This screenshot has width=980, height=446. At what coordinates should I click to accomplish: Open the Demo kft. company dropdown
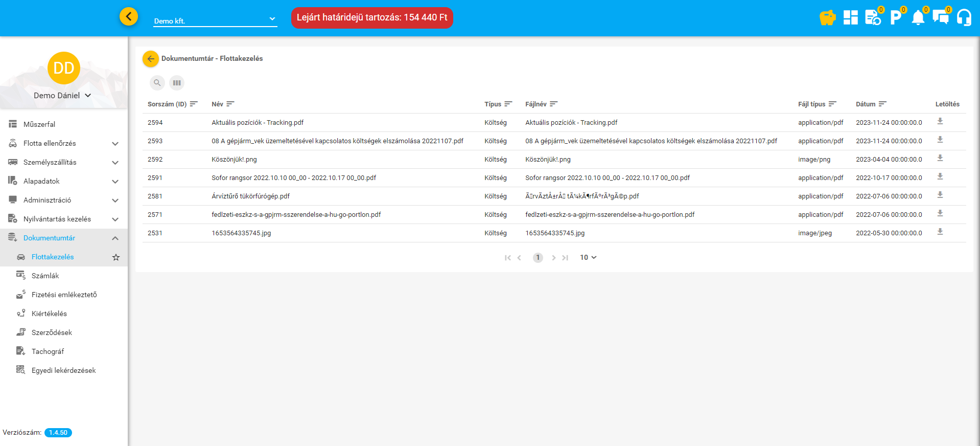215,20
